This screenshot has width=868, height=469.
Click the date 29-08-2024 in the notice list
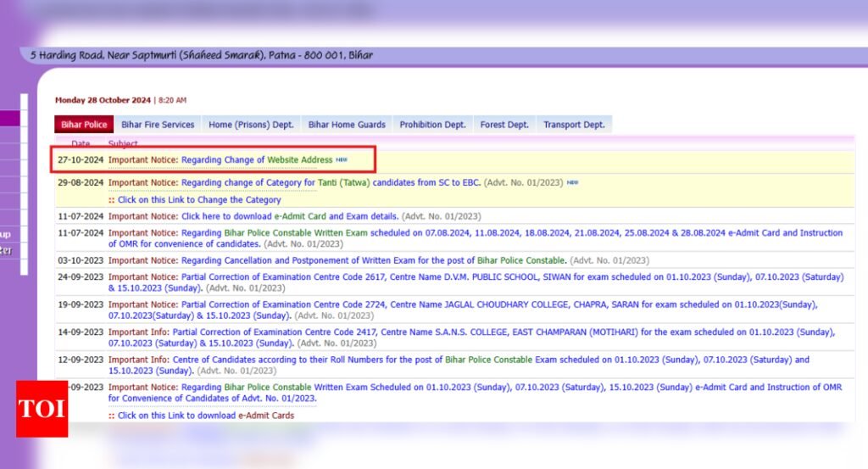[x=81, y=182]
